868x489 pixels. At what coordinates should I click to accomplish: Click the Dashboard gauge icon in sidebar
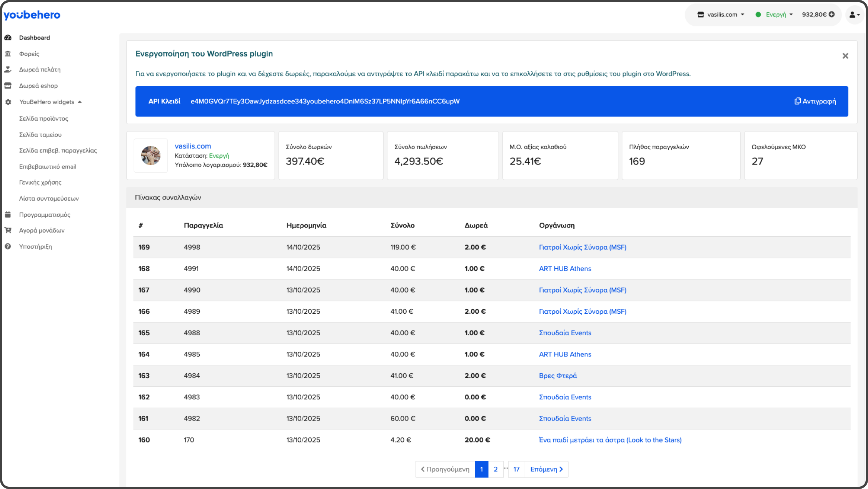(8, 38)
